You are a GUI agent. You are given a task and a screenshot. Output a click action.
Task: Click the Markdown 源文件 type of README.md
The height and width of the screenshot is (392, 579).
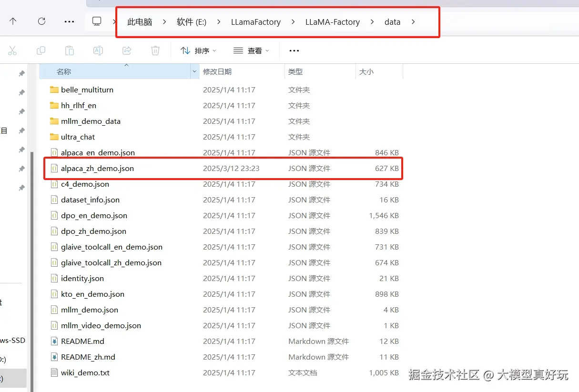[318, 341]
